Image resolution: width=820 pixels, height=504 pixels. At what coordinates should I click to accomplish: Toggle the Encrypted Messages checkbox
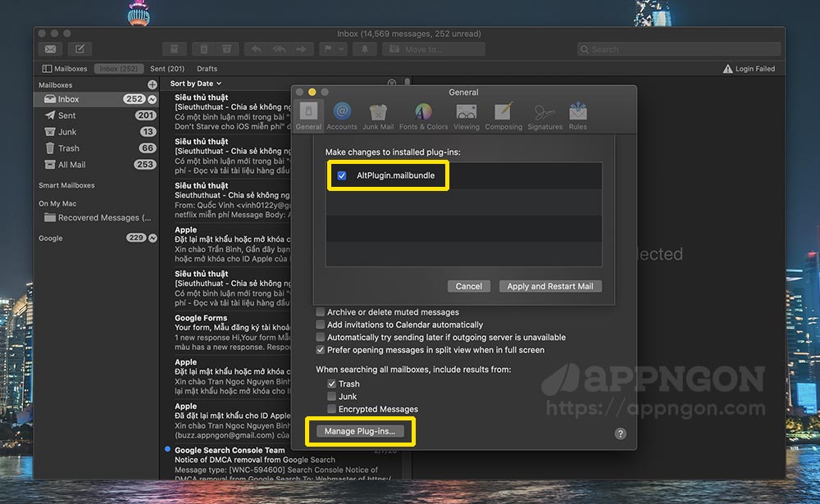pyautogui.click(x=331, y=409)
